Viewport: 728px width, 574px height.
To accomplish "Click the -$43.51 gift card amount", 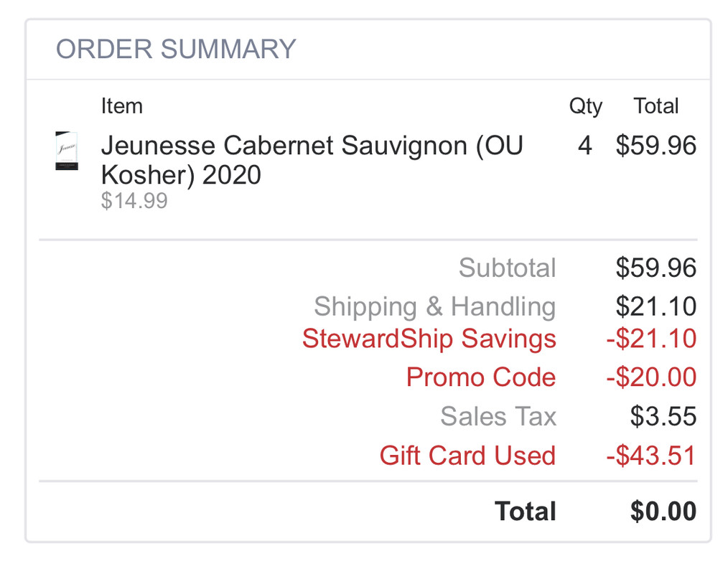I will [650, 456].
